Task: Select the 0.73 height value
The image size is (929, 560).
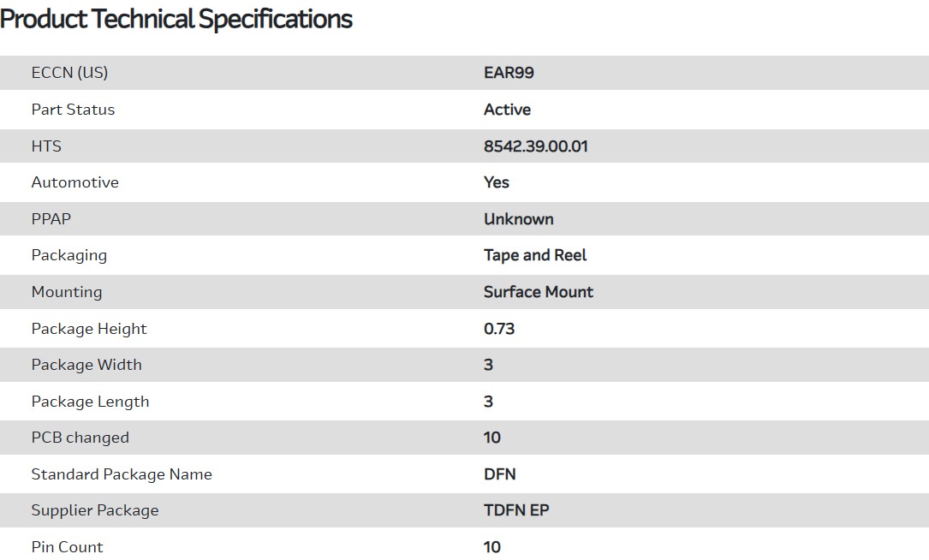Action: pos(498,329)
